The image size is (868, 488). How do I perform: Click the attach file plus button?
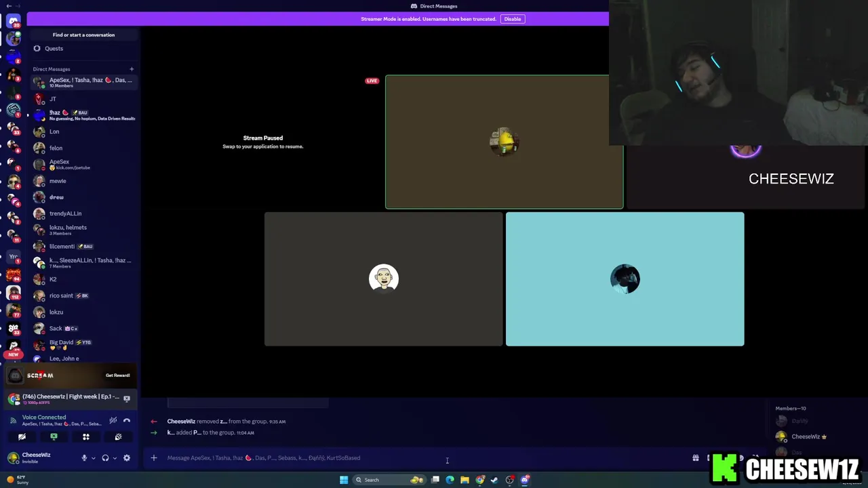point(154,458)
